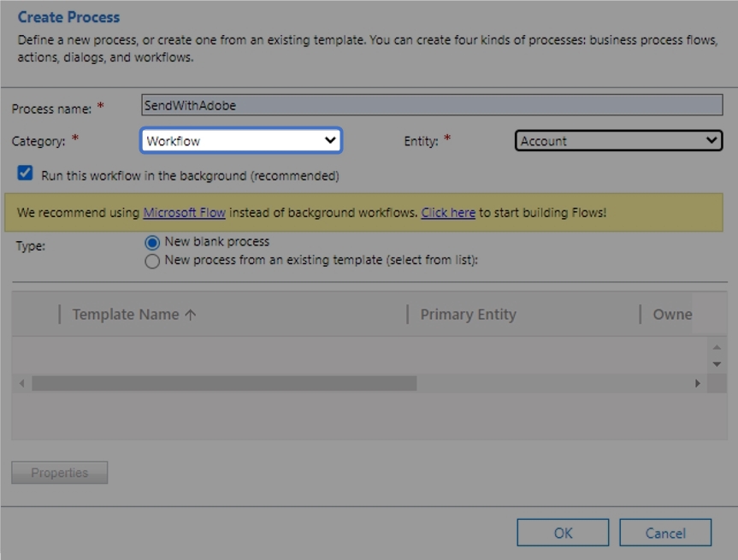The width and height of the screenshot is (738, 560).
Task: Dismiss the dialog with Cancel
Action: tap(665, 533)
